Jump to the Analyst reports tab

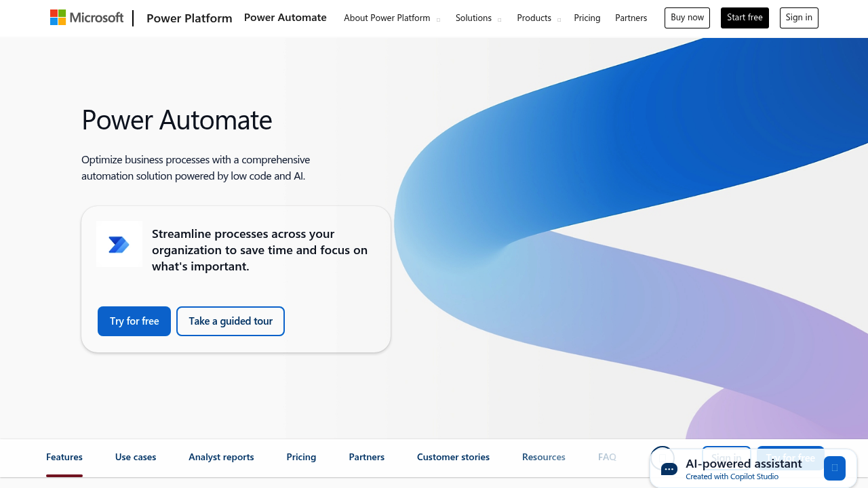tap(221, 457)
